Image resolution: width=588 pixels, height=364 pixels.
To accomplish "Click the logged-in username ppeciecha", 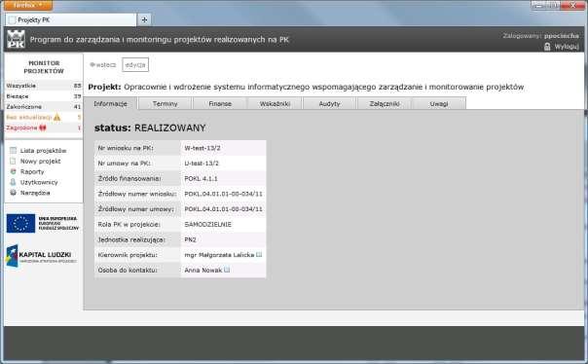I will click(x=562, y=36).
